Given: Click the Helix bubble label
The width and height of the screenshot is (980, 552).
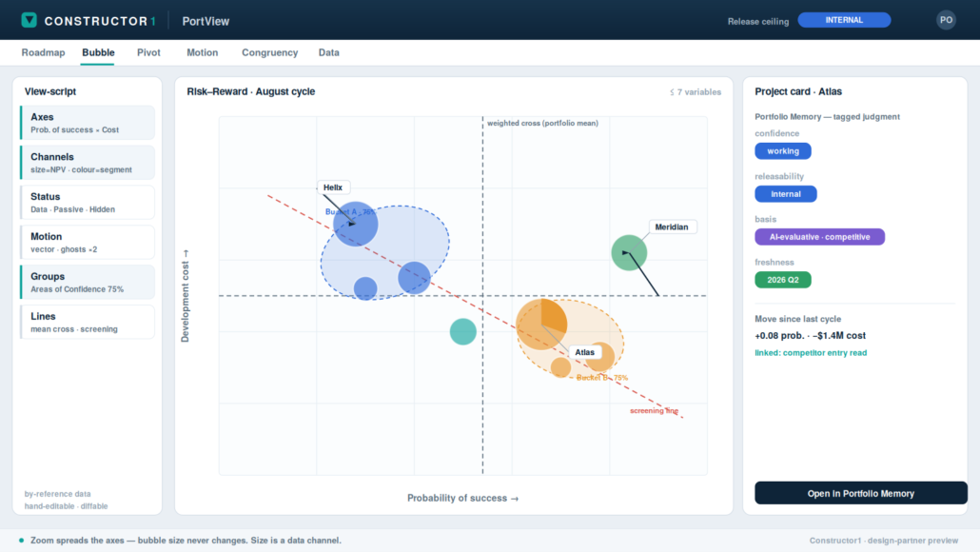Looking at the screenshot, I should click(333, 187).
